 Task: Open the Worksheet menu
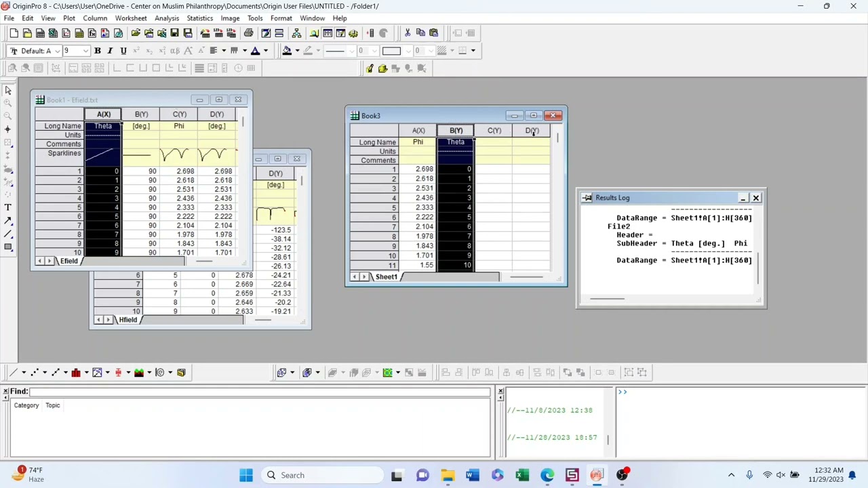pyautogui.click(x=131, y=18)
